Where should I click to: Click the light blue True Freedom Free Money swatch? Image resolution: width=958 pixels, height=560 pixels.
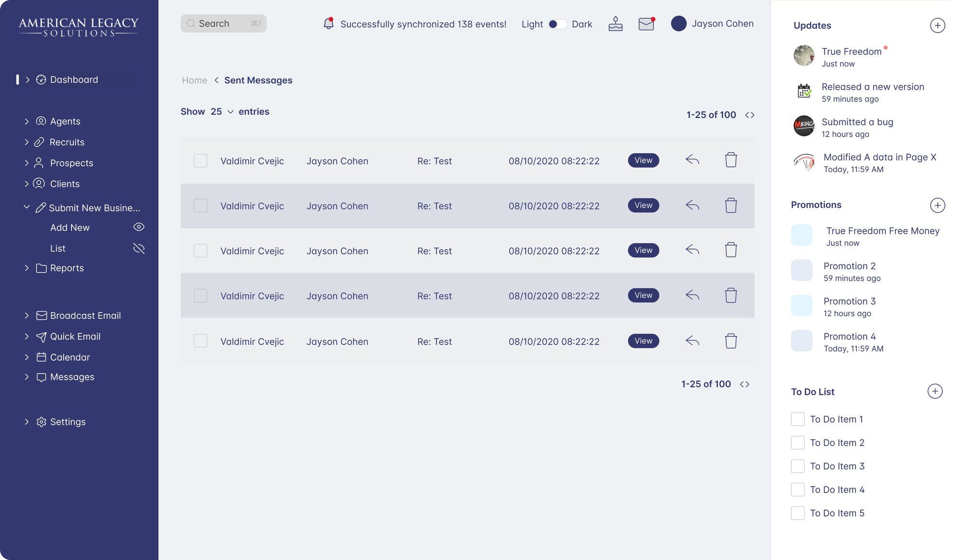[x=801, y=235]
